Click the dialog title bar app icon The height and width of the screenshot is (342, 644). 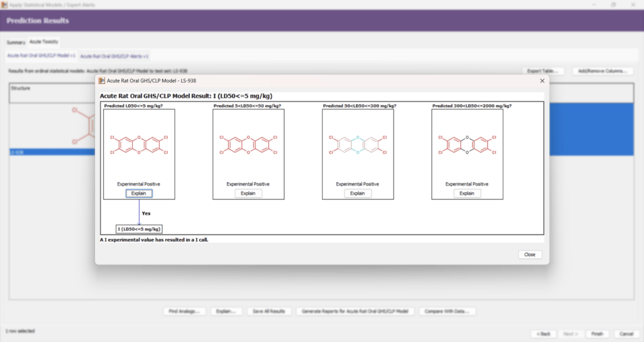click(102, 80)
